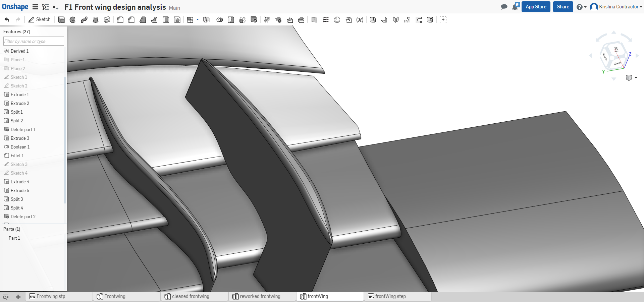Select the Loft tool icon
This screenshot has height=302, width=644.
[x=96, y=20]
